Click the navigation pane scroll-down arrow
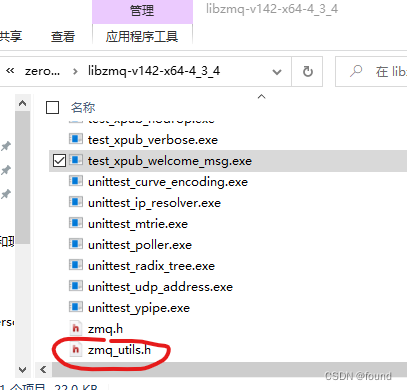Screen dimensions: 407x390 pos(23,369)
